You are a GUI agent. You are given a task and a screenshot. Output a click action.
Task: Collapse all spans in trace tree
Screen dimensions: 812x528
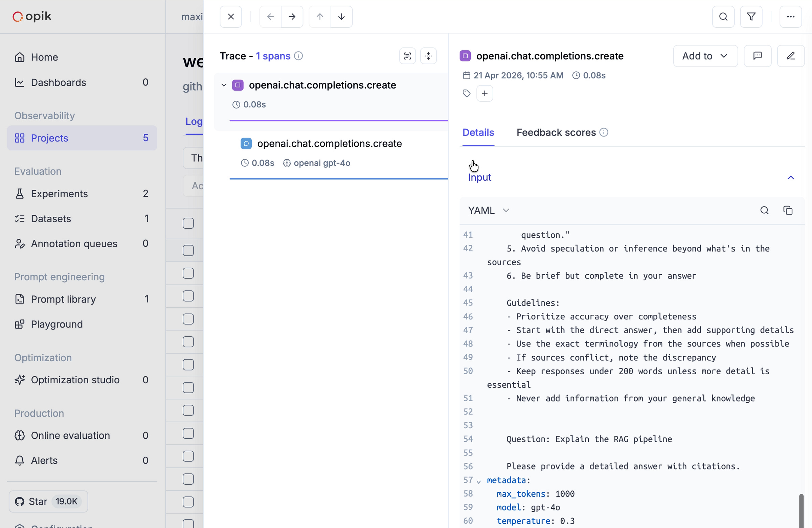pos(428,56)
